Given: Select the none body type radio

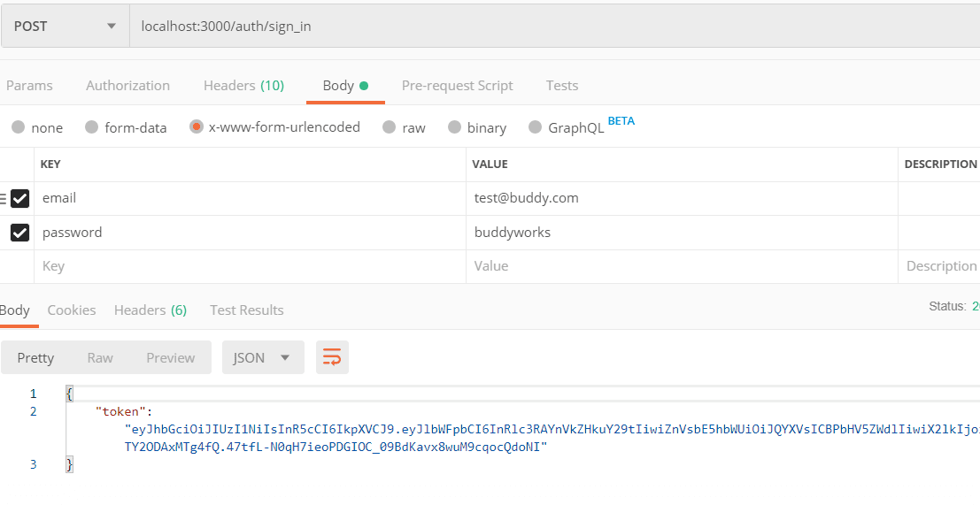Looking at the screenshot, I should tap(18, 127).
